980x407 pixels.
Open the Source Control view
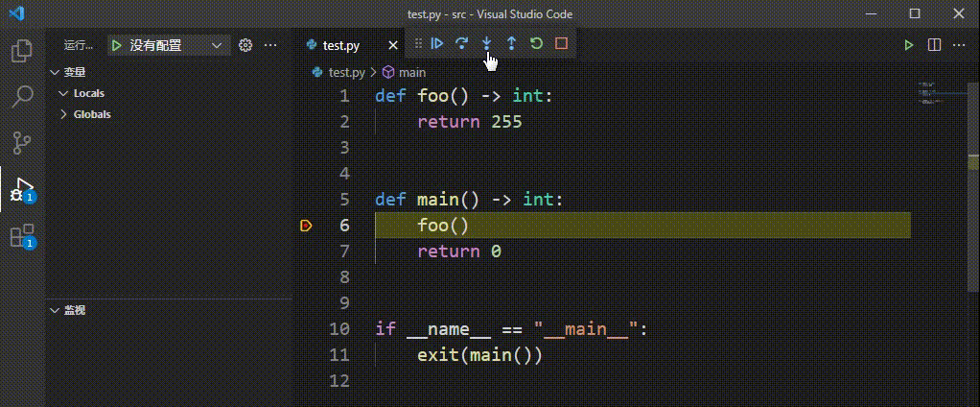(x=22, y=142)
